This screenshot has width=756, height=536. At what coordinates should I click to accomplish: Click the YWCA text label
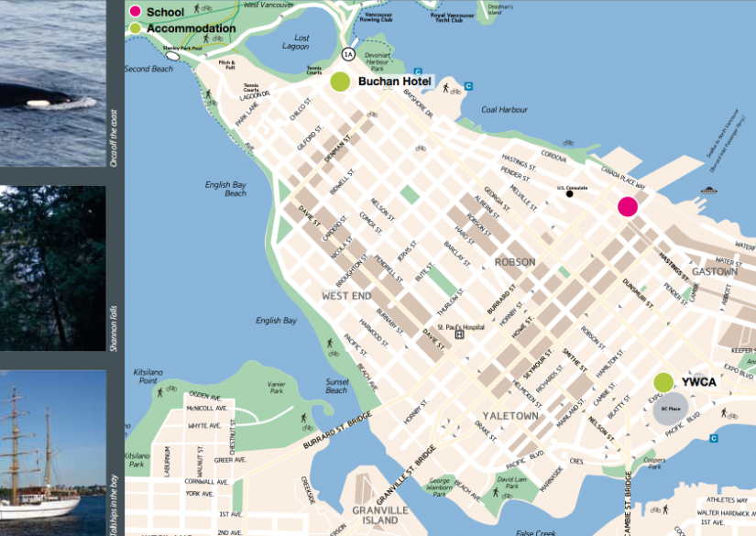pyautogui.click(x=699, y=381)
